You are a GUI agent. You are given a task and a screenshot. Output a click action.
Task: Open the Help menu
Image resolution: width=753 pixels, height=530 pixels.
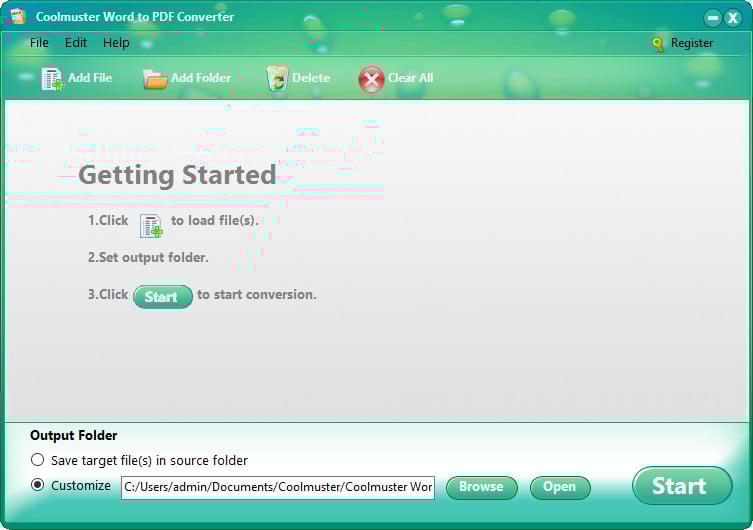click(116, 43)
